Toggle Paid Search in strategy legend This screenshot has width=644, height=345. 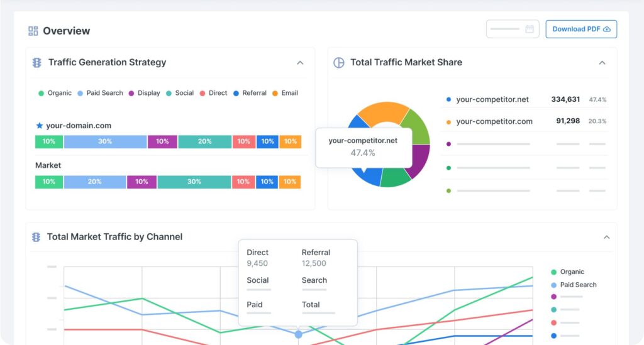point(100,93)
